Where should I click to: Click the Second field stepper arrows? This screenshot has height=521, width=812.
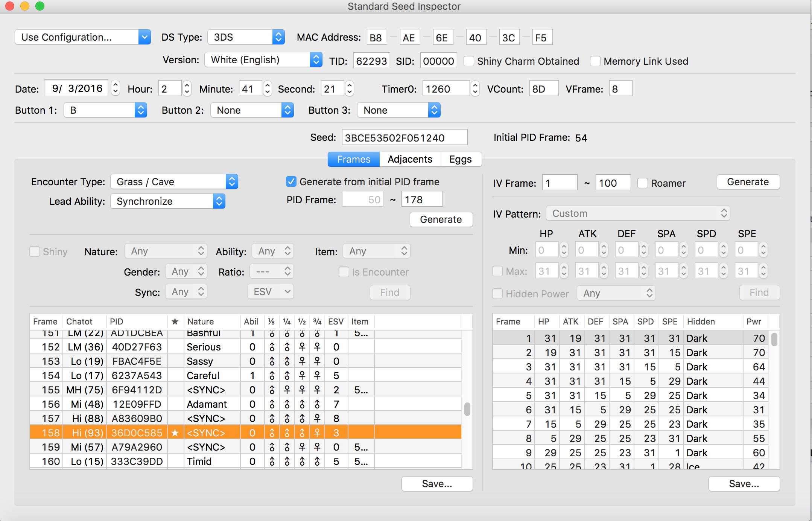(x=350, y=89)
